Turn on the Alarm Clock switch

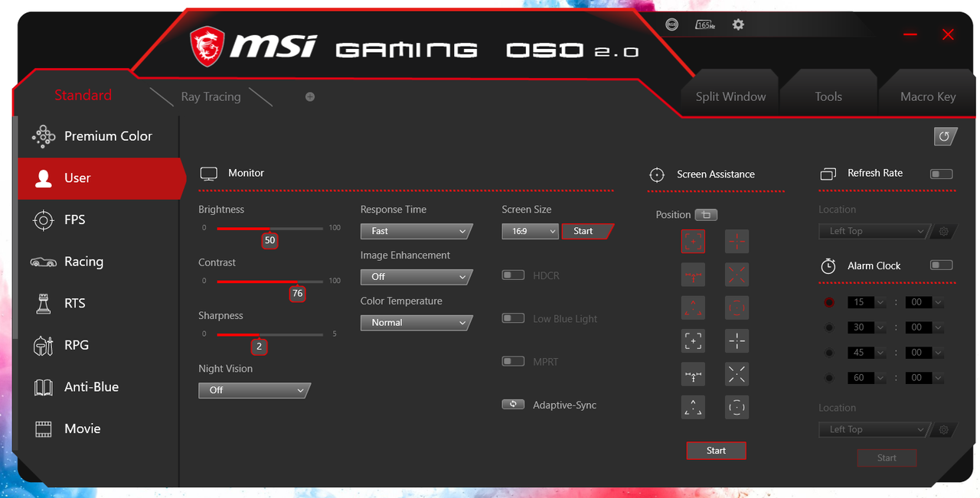pyautogui.click(x=941, y=265)
